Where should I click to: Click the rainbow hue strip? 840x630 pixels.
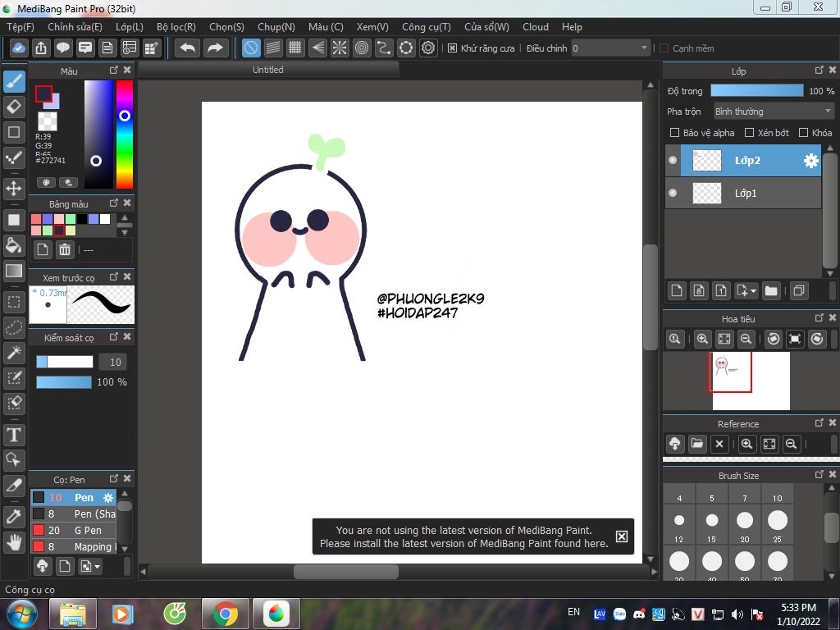(125, 135)
